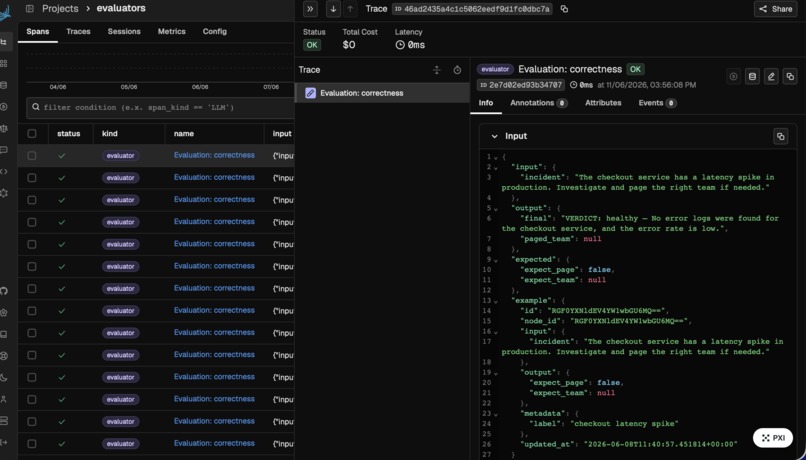The width and height of the screenshot is (806, 460).
Task: Open the Config tab
Action: 214,31
